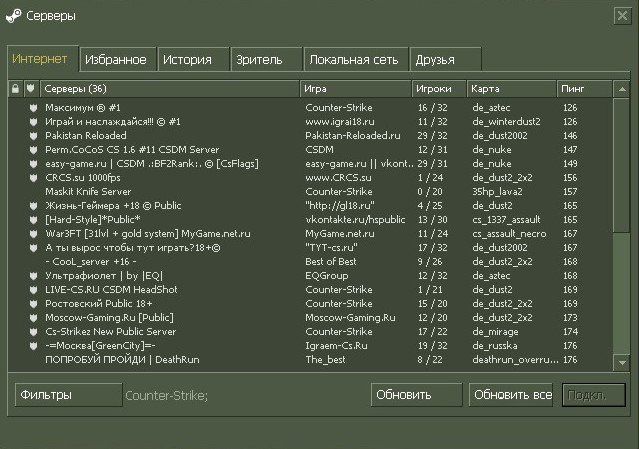Click players cell 0 / 20

[x=432, y=191]
